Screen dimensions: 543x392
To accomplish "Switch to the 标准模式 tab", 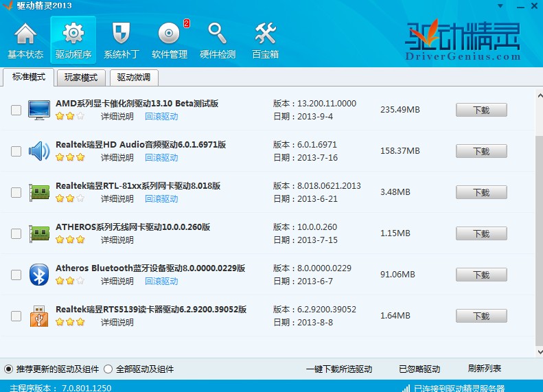I will 28,77.
